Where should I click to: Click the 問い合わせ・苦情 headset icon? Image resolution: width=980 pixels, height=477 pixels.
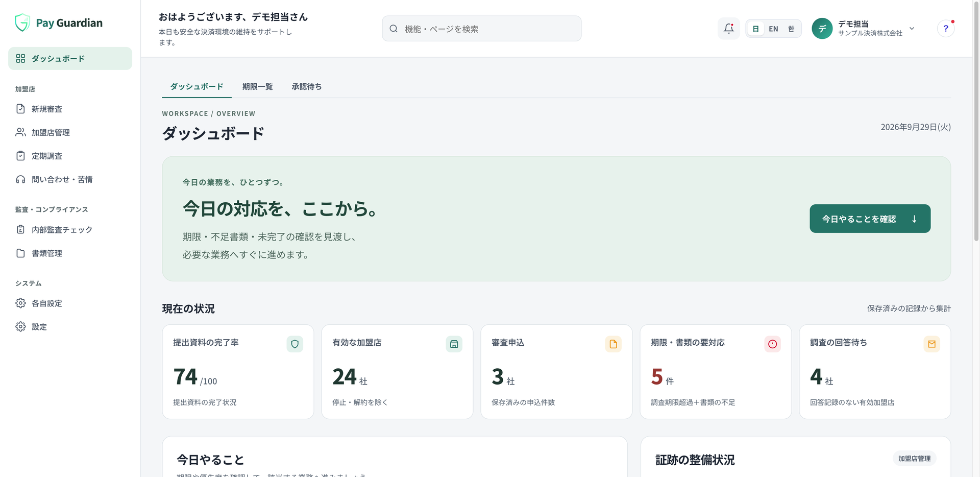[20, 179]
